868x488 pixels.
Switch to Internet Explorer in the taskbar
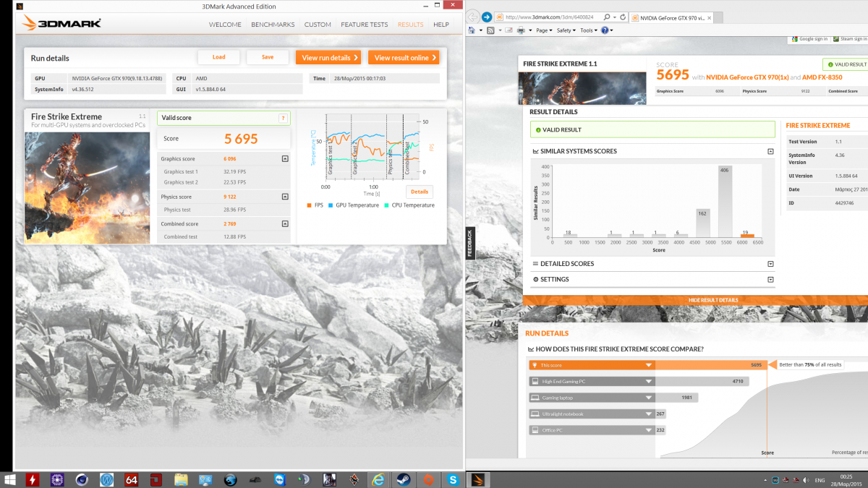tap(378, 479)
